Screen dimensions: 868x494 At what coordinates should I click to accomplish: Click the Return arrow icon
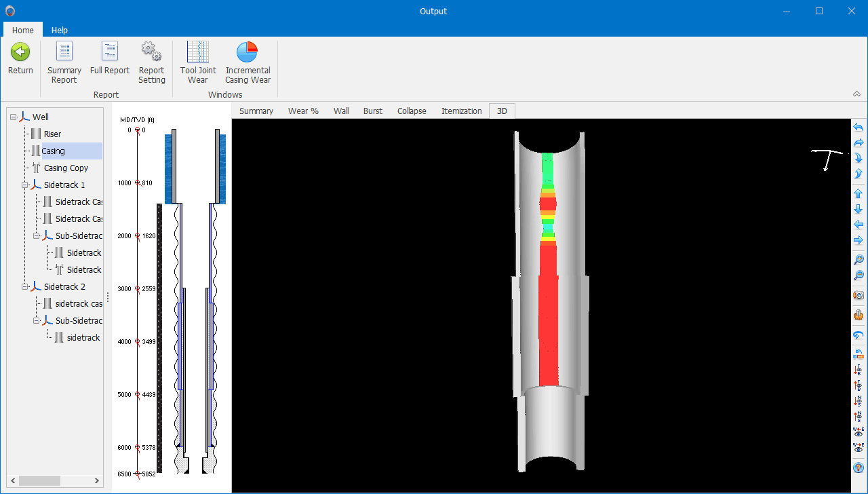[x=20, y=52]
